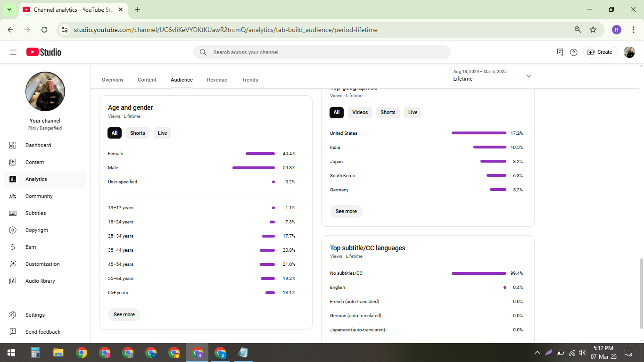Expand the Lifetime date range dropdown

(x=528, y=76)
